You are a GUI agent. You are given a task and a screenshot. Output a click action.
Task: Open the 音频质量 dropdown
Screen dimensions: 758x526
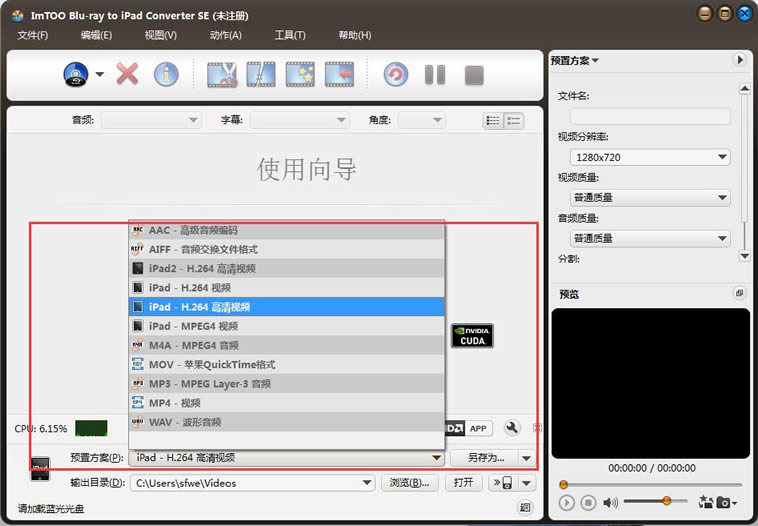tap(650, 238)
